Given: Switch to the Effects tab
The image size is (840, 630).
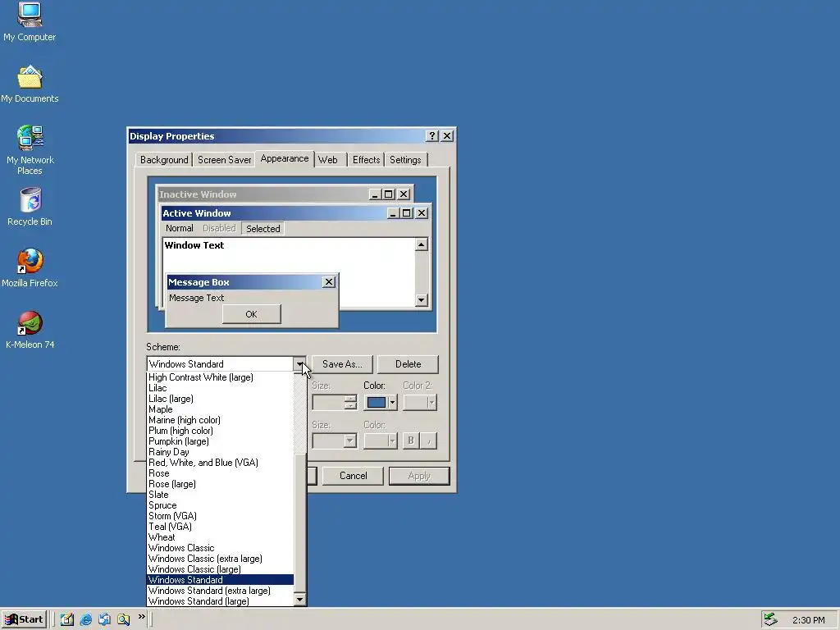Looking at the screenshot, I should coord(367,160).
